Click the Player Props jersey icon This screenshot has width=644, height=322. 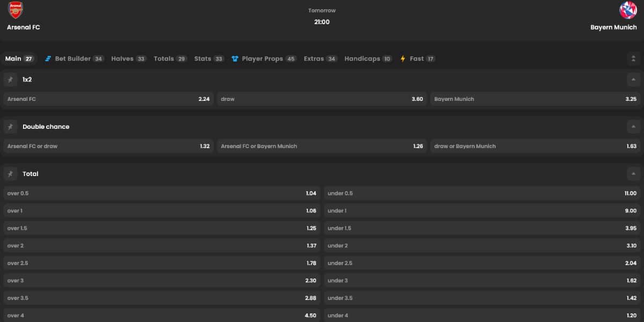[x=235, y=59]
